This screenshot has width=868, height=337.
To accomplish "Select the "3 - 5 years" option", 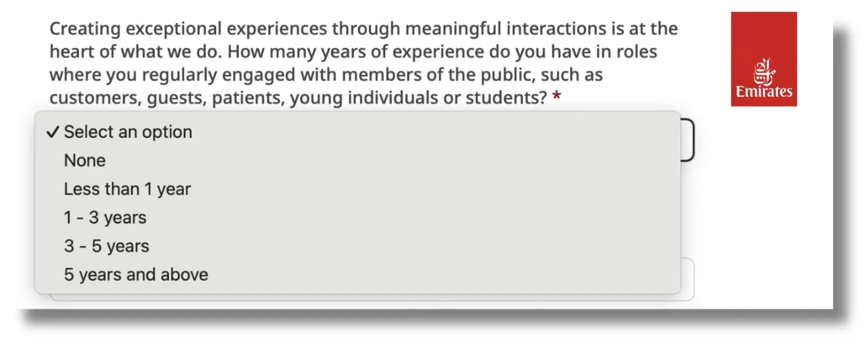I will click(107, 246).
